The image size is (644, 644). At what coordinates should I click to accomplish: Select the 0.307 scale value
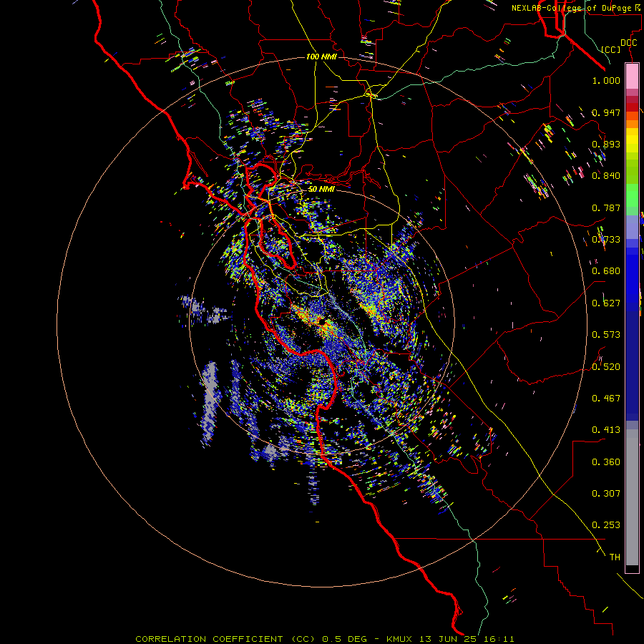(x=606, y=494)
